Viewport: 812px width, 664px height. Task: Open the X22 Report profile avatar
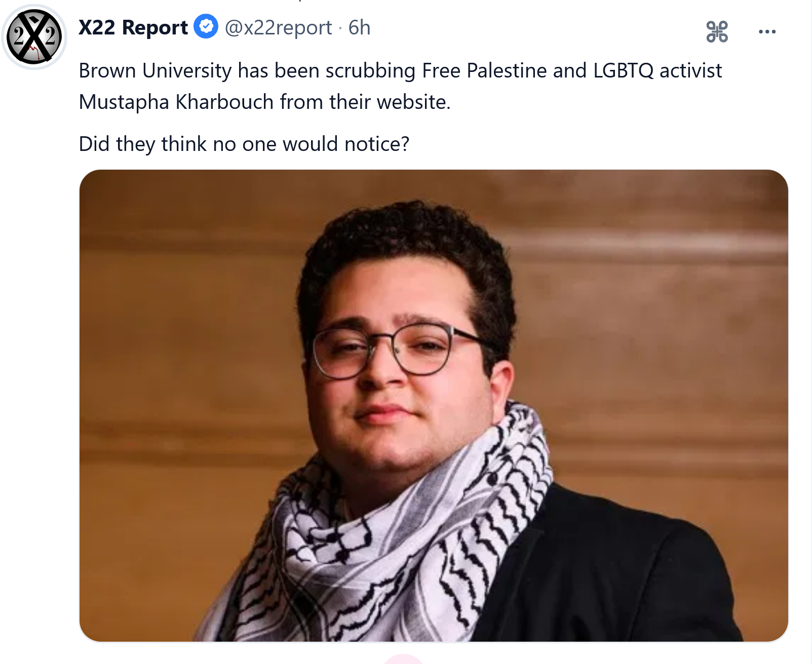(x=34, y=37)
